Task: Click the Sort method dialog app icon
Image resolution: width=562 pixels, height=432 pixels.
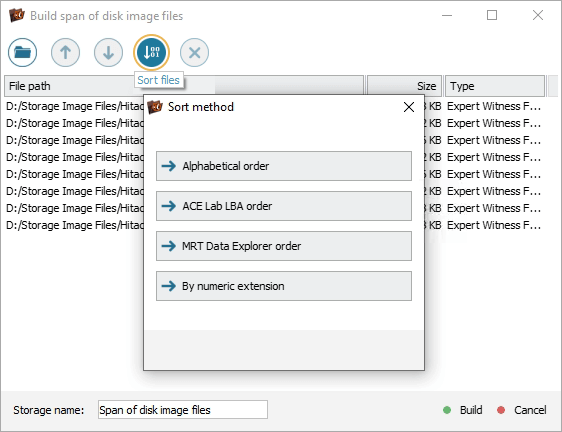Action: 155,107
